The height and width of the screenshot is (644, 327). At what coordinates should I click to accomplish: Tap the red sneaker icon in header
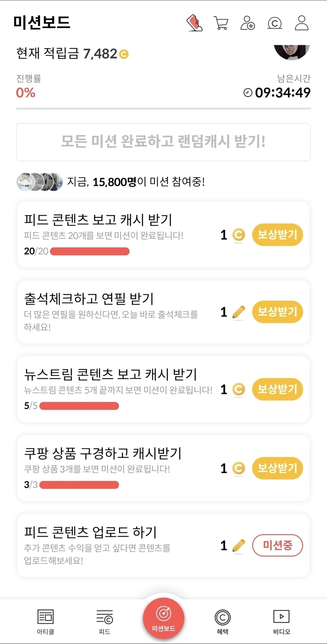[194, 23]
